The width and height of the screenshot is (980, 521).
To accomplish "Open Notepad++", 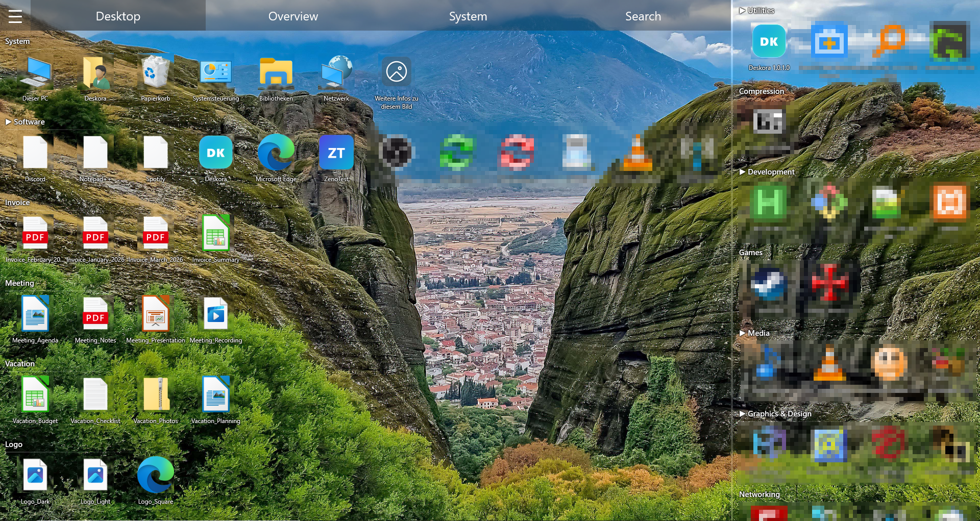I will pyautogui.click(x=95, y=152).
